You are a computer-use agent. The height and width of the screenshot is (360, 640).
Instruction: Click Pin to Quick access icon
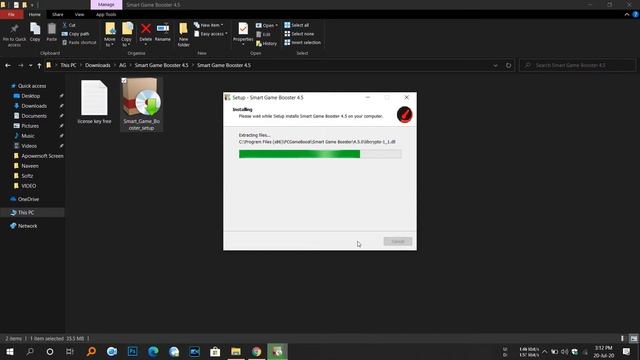tap(14, 34)
